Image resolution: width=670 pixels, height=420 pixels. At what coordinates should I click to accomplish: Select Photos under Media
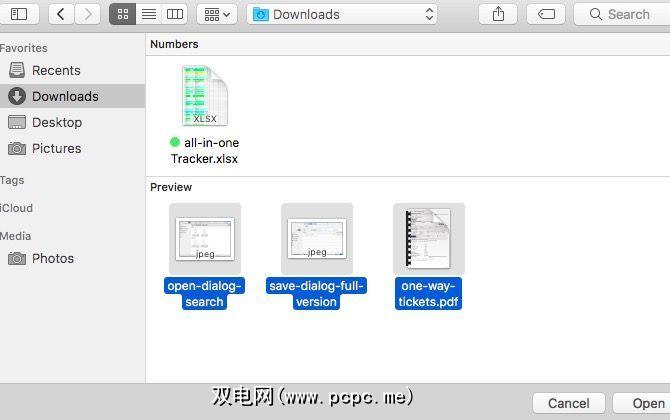click(x=73, y=258)
